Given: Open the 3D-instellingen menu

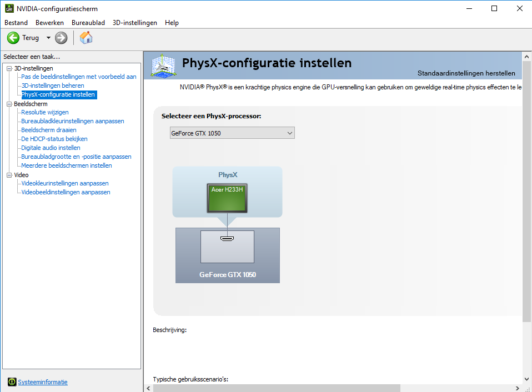Looking at the screenshot, I should pyautogui.click(x=135, y=23).
